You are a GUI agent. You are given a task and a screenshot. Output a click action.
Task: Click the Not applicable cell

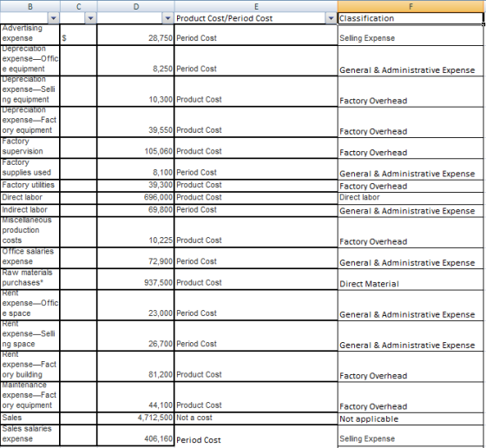tap(410, 418)
